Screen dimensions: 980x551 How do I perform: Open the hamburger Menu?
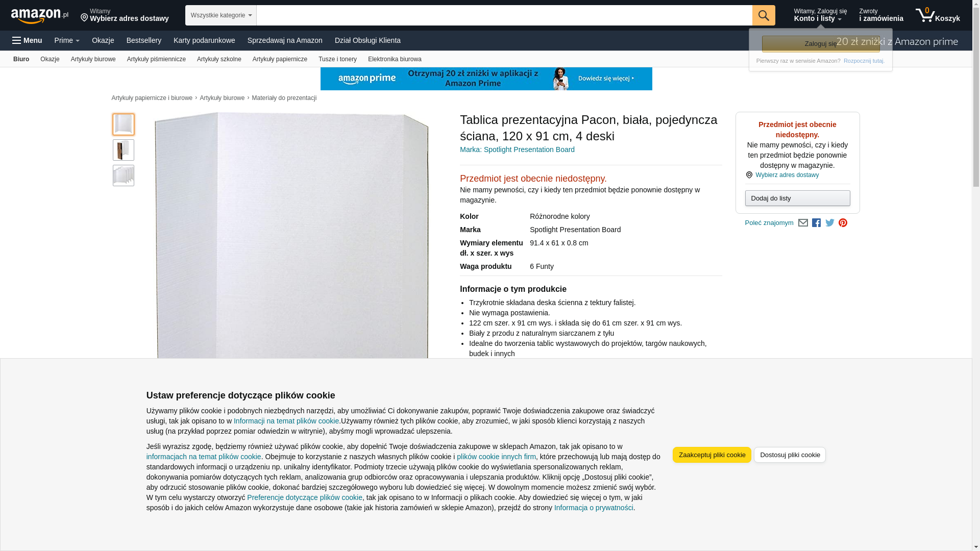click(x=27, y=40)
